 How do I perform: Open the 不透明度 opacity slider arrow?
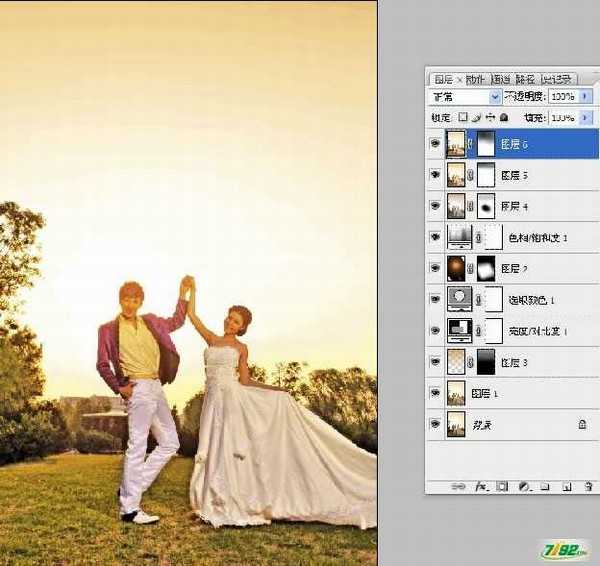click(x=585, y=96)
